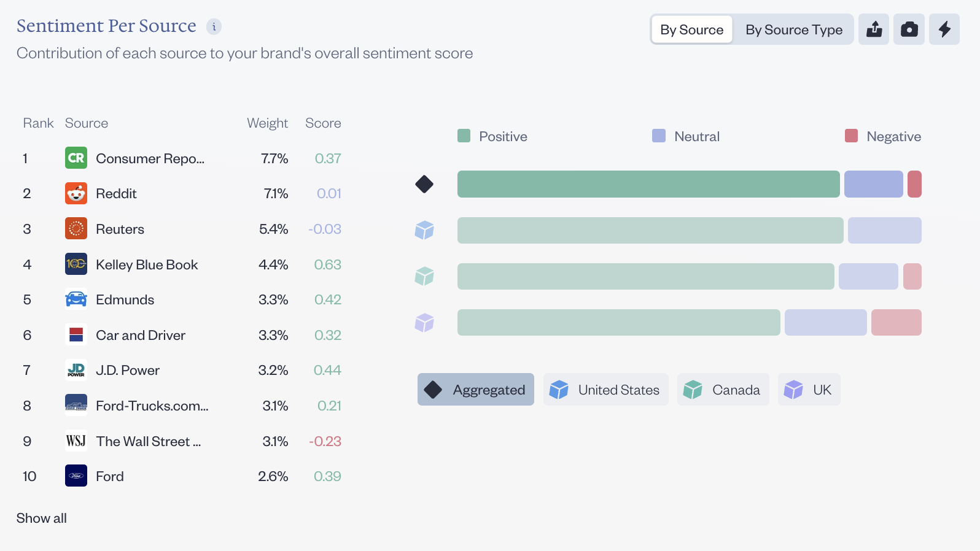Click the green cube Canada row marker

coord(424,276)
